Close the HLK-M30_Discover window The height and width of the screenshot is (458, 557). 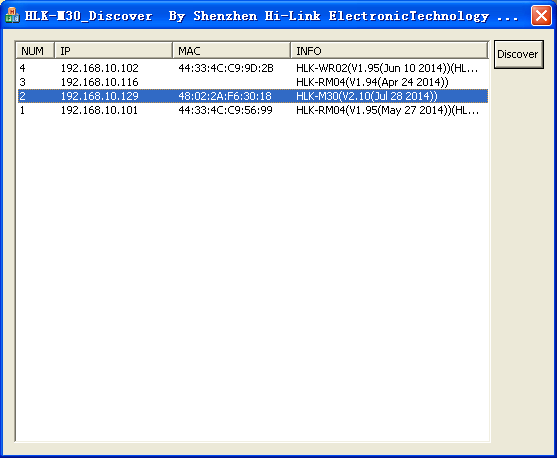(x=541, y=16)
